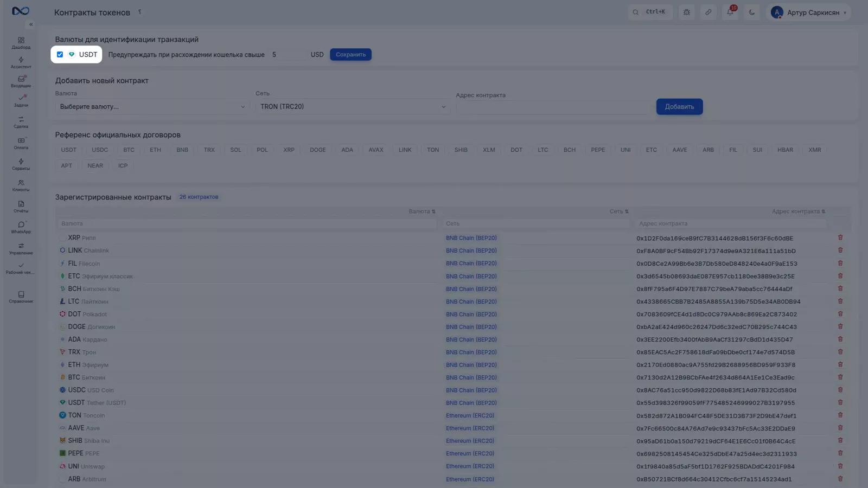This screenshot has height=488, width=868.
Task: Open the Сделка sidebar section
Action: [21, 123]
